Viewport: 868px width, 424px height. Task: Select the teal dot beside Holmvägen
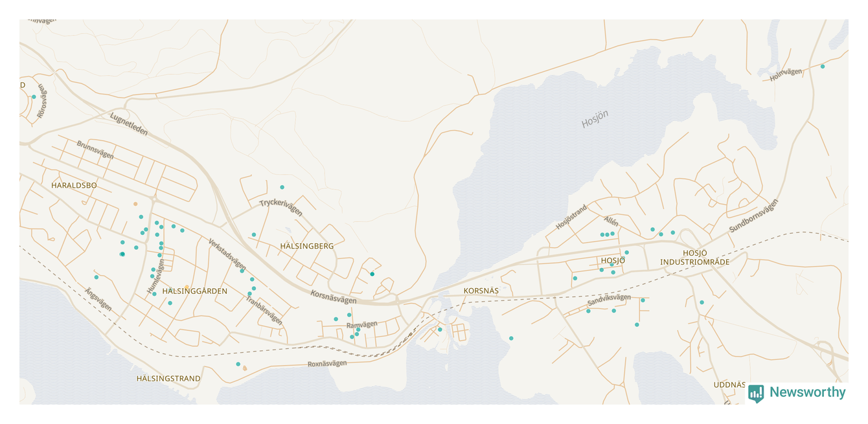pos(823,67)
